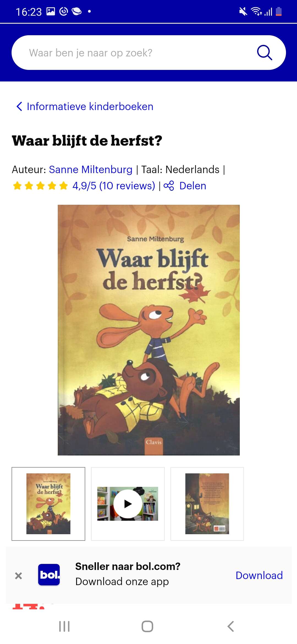Tap the Android back navigation arrow

(231, 626)
